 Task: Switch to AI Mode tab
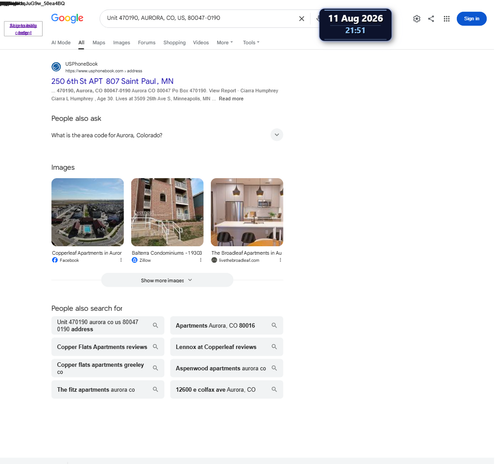(61, 43)
